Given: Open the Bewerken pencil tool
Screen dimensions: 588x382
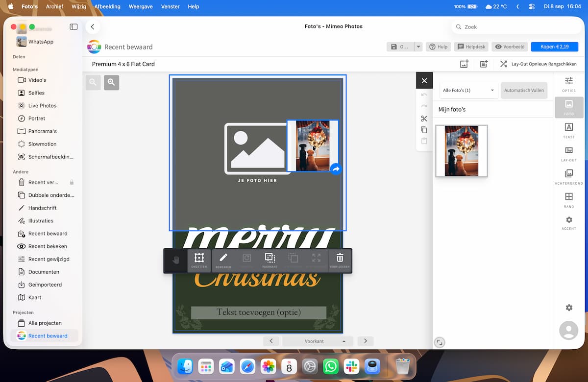Looking at the screenshot, I should pyautogui.click(x=223, y=261).
